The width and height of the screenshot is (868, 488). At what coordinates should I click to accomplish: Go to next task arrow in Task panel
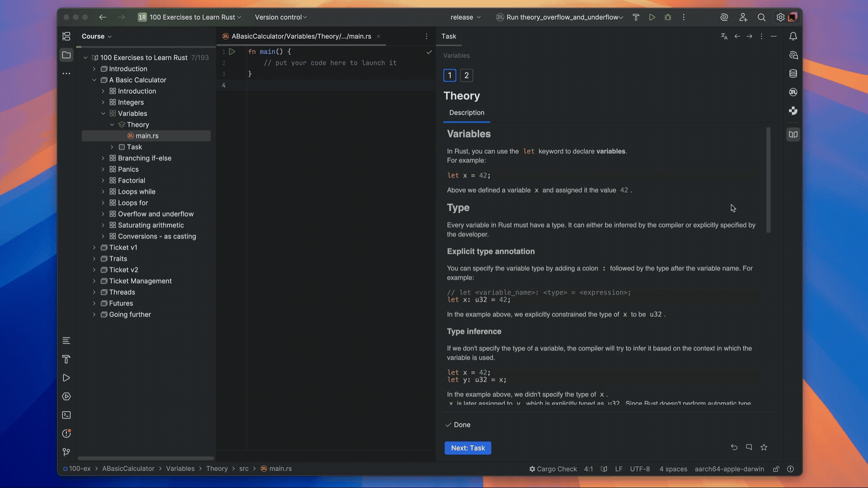click(750, 36)
